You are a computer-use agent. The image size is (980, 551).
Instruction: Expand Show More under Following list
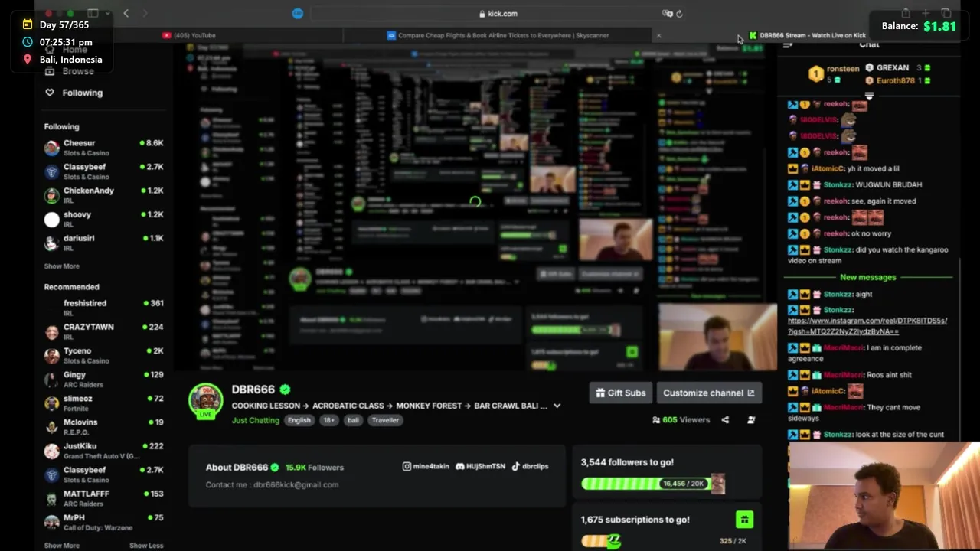61,266
